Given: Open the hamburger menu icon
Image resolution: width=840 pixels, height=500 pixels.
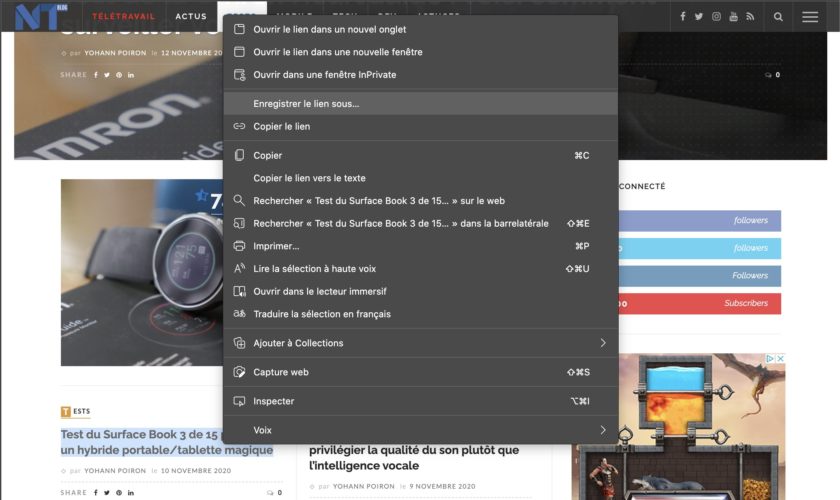Looking at the screenshot, I should [810, 17].
